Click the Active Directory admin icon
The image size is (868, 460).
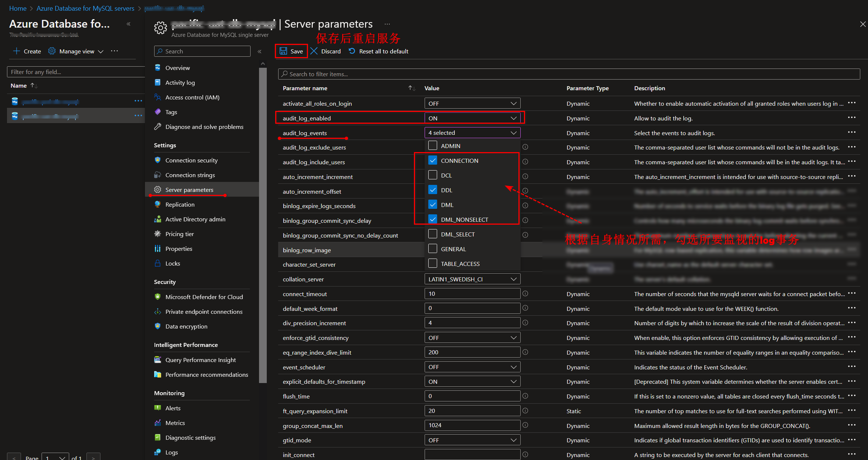[x=157, y=219]
